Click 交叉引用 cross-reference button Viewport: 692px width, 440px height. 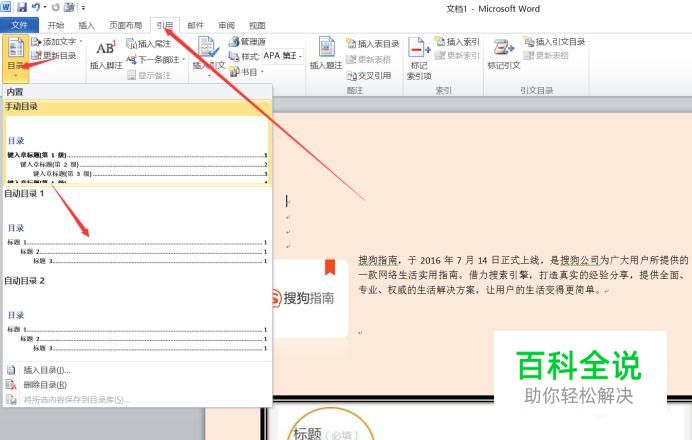pyautogui.click(x=369, y=75)
